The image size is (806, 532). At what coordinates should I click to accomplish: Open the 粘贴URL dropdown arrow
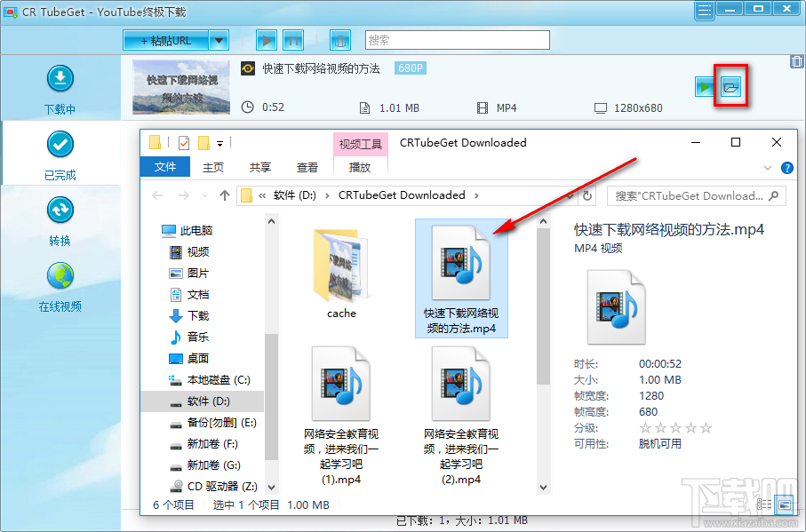[x=219, y=41]
